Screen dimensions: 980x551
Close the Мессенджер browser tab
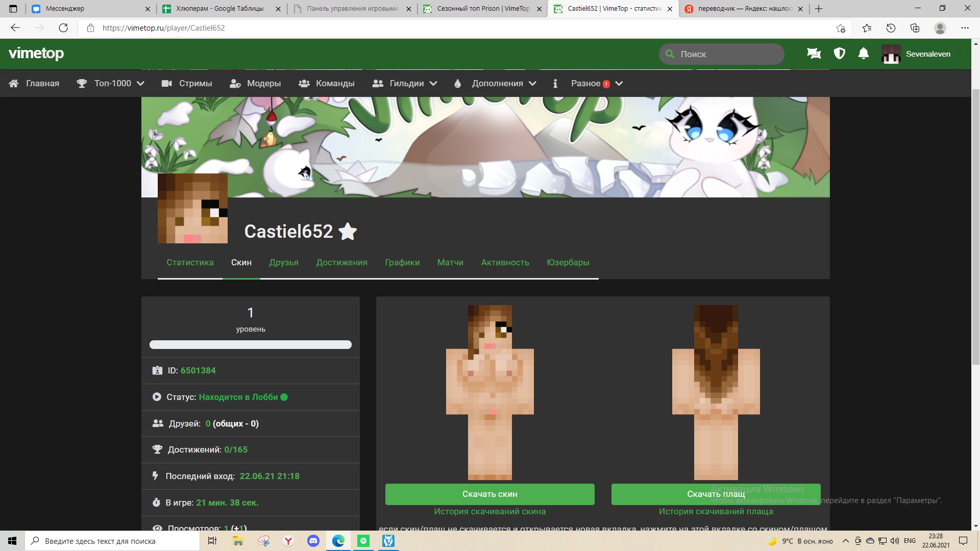pos(148,9)
